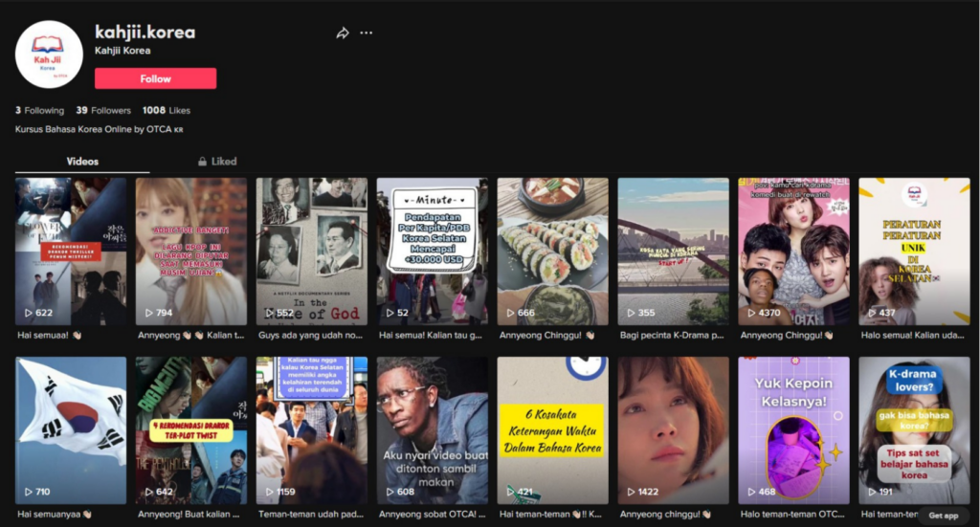
Task: Click the caption Bagi pecinta K-Drama p...
Action: coord(672,336)
